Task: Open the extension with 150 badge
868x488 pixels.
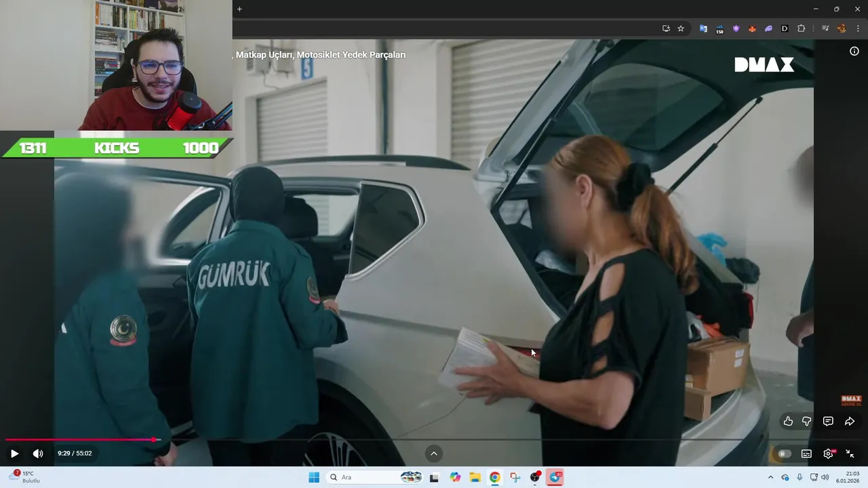Action: (x=719, y=29)
